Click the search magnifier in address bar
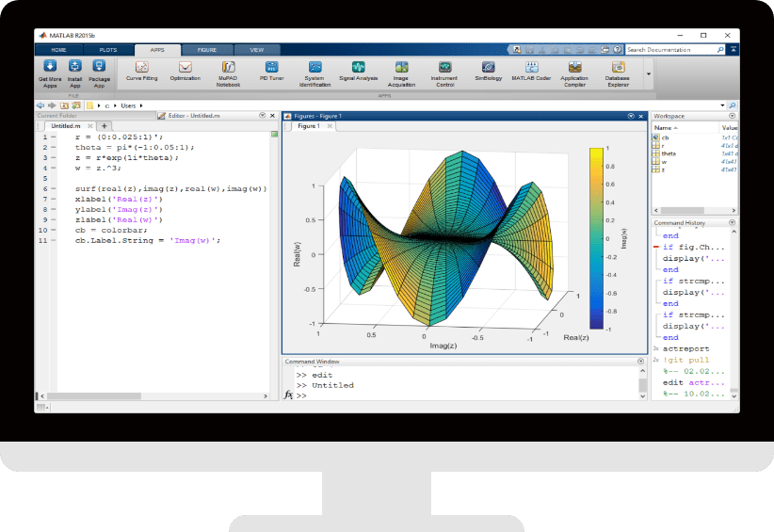This screenshot has width=774, height=532. click(732, 105)
